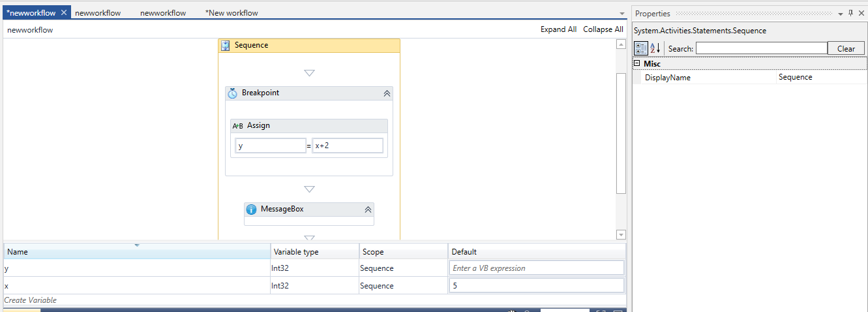This screenshot has height=312, width=868.
Task: Collapse the Misc property category
Action: tap(636, 64)
